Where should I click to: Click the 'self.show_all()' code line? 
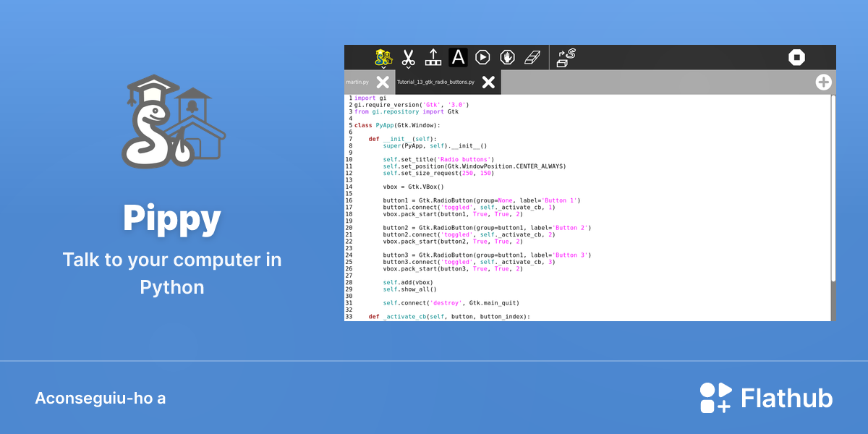click(x=409, y=289)
